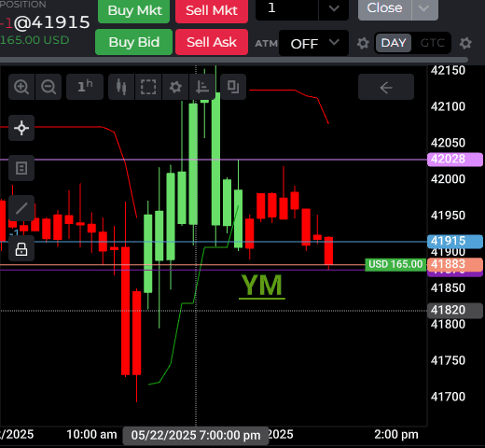This screenshot has height=448, width=485.
Task: Open the data box panel icon
Action: [21, 168]
